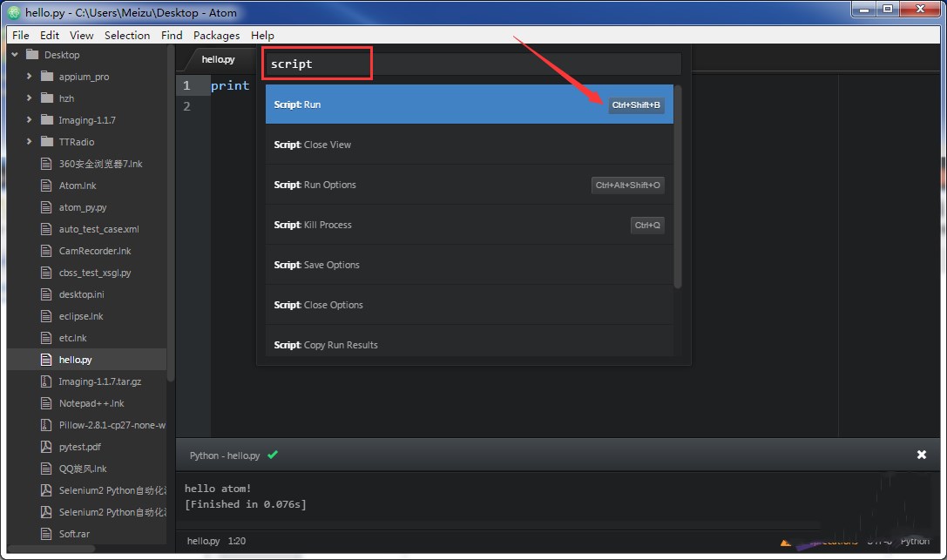Click the file icon beside desktop.ini
947x560 pixels.
46,293
